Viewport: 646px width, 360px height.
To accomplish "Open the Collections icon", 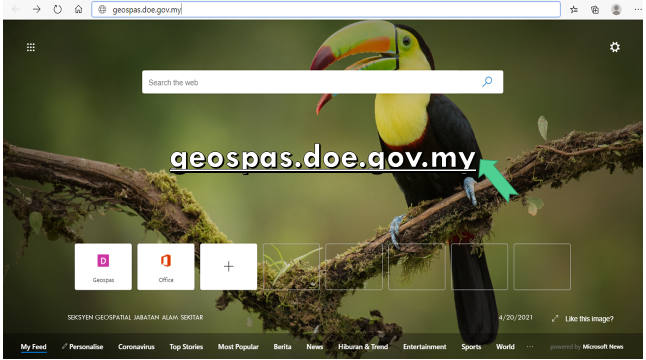I will point(595,9).
